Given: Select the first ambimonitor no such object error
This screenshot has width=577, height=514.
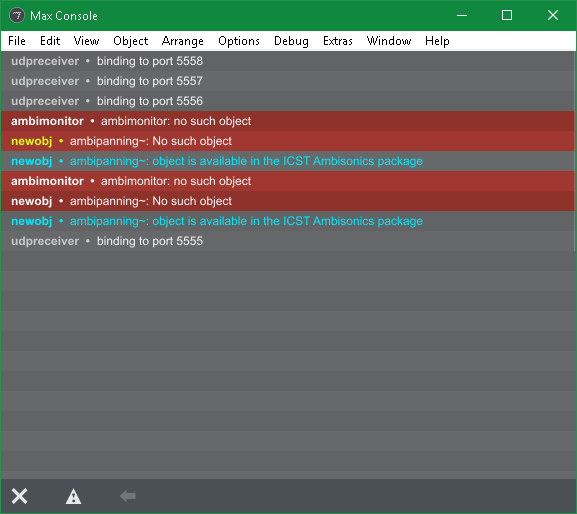Looking at the screenshot, I should click(287, 121).
